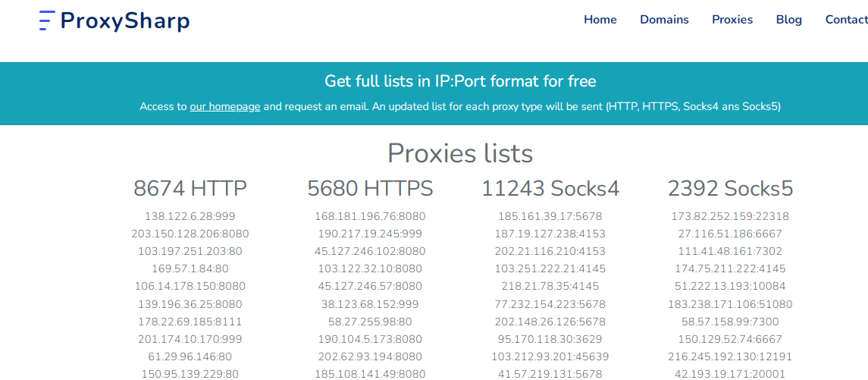Click HTTP proxy 139.196.36.25:8080
This screenshot has width=868, height=380.
point(190,304)
